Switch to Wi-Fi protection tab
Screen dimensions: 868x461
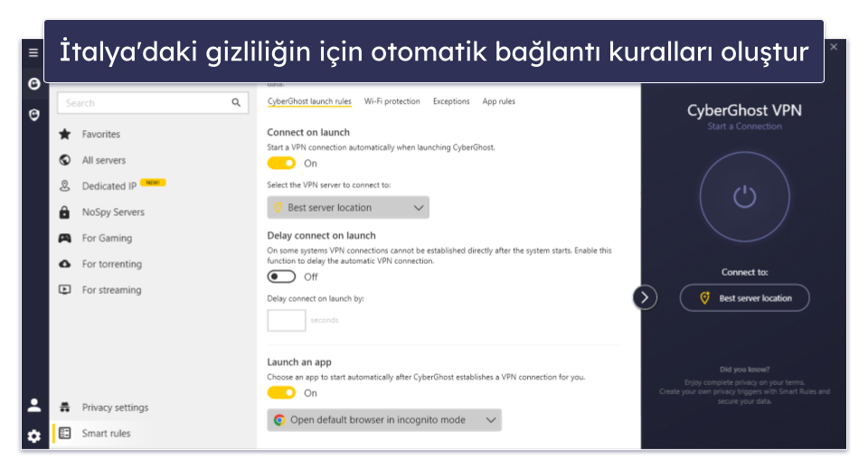392,101
